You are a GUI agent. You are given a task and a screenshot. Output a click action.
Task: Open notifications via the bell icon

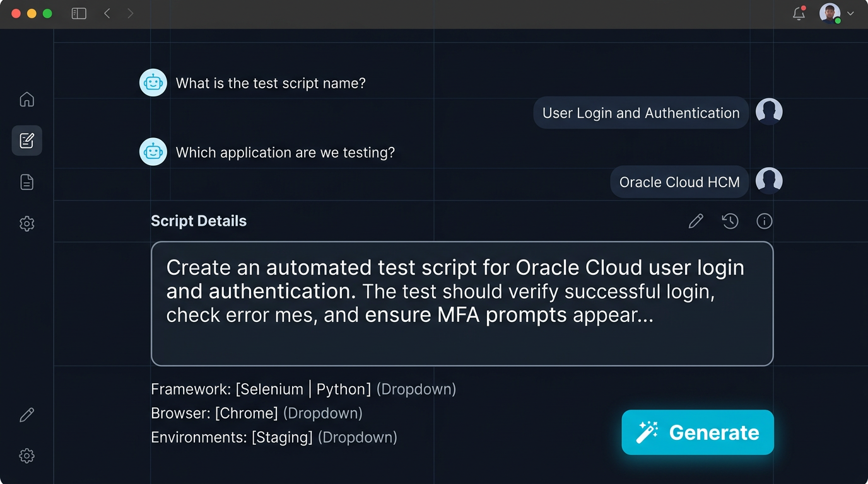point(799,13)
